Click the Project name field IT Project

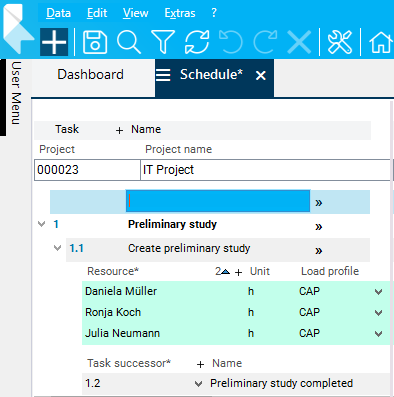pos(265,170)
